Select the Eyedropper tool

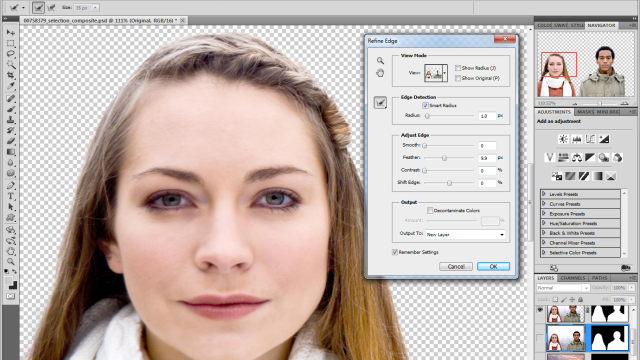pyautogui.click(x=11, y=86)
